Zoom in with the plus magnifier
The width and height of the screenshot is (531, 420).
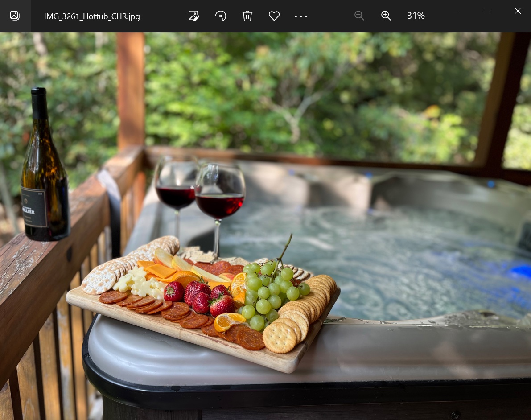click(386, 16)
